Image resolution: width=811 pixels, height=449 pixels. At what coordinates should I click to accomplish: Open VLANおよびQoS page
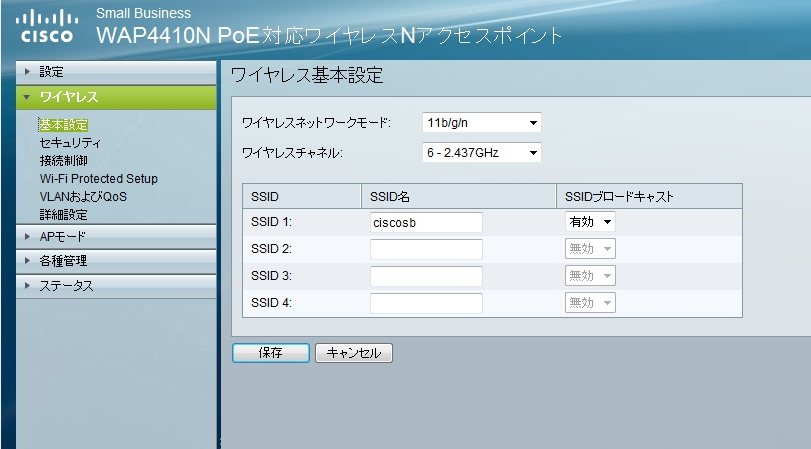(83, 197)
